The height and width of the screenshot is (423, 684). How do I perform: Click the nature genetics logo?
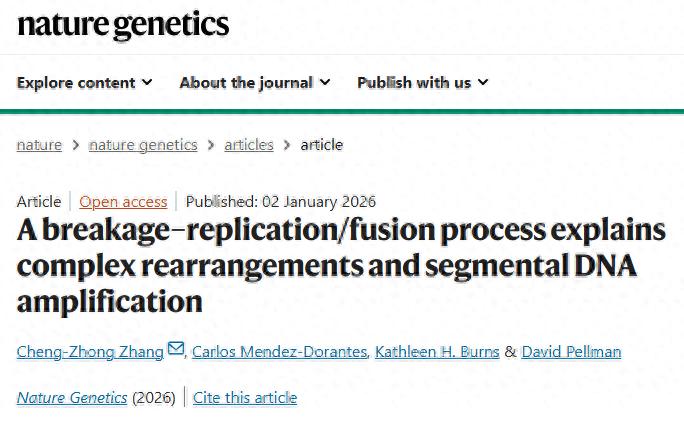pos(123,25)
